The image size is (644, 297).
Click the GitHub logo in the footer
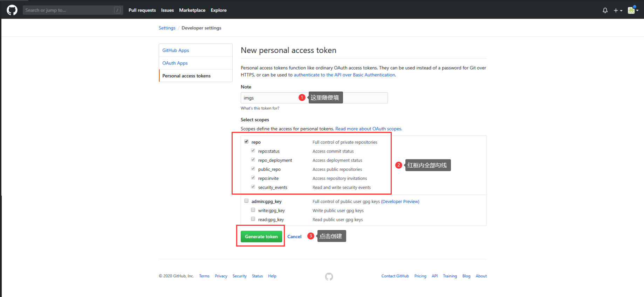point(329,277)
